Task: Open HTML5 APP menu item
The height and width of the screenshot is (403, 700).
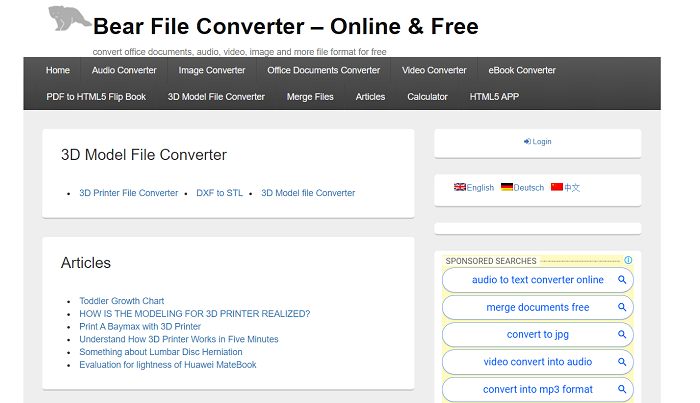Action: (x=494, y=97)
